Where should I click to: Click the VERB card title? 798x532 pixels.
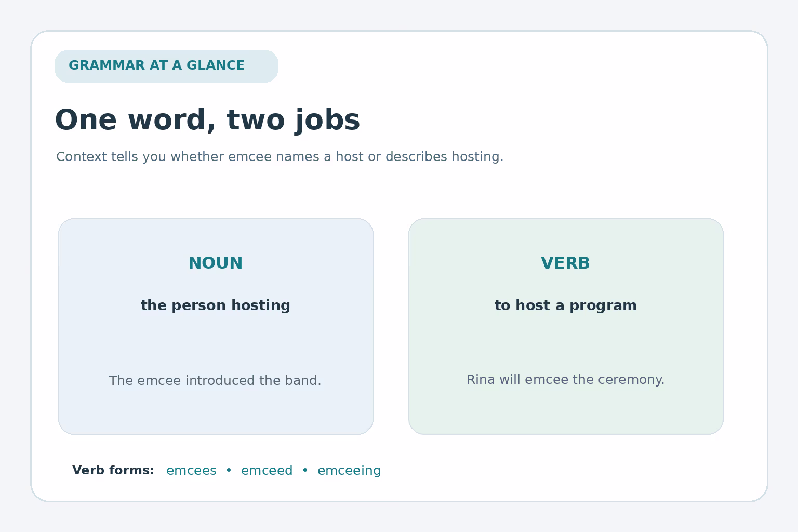pos(565,263)
